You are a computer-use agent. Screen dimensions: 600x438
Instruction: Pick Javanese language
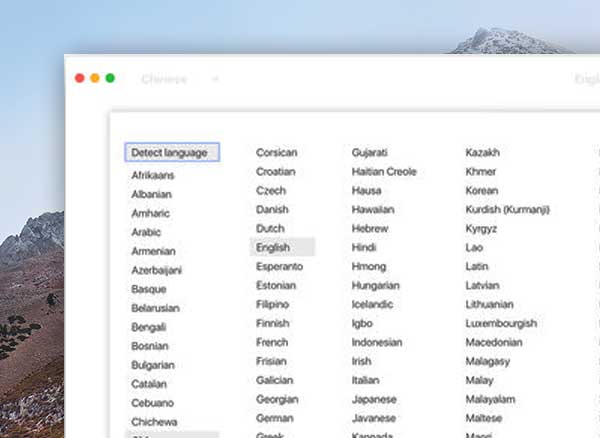click(374, 418)
